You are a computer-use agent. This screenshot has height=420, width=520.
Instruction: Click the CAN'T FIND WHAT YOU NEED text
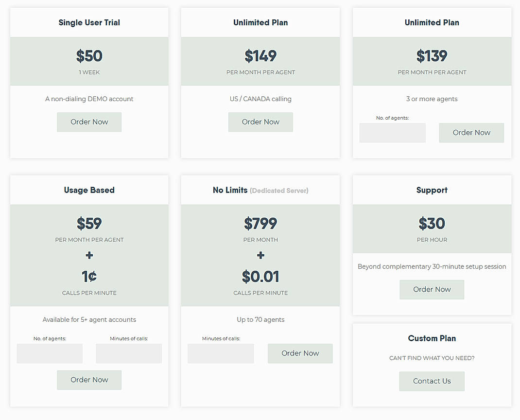pyautogui.click(x=432, y=358)
